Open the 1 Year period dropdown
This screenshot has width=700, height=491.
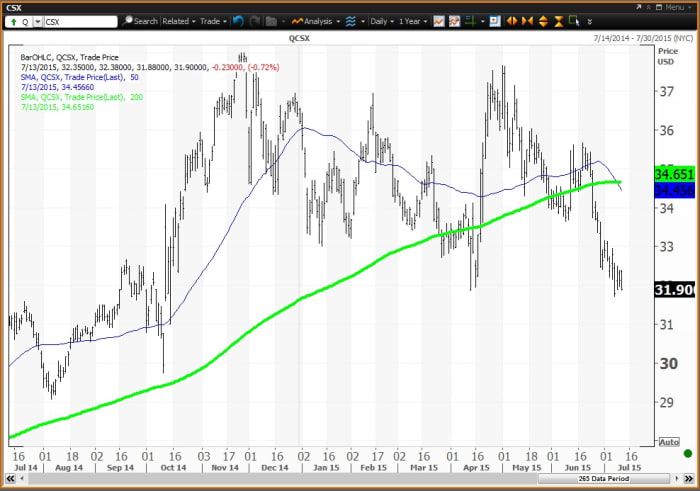tap(414, 20)
